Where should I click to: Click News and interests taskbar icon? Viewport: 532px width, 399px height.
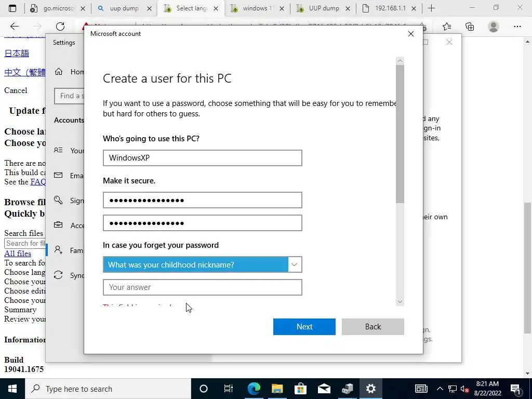[421, 389]
